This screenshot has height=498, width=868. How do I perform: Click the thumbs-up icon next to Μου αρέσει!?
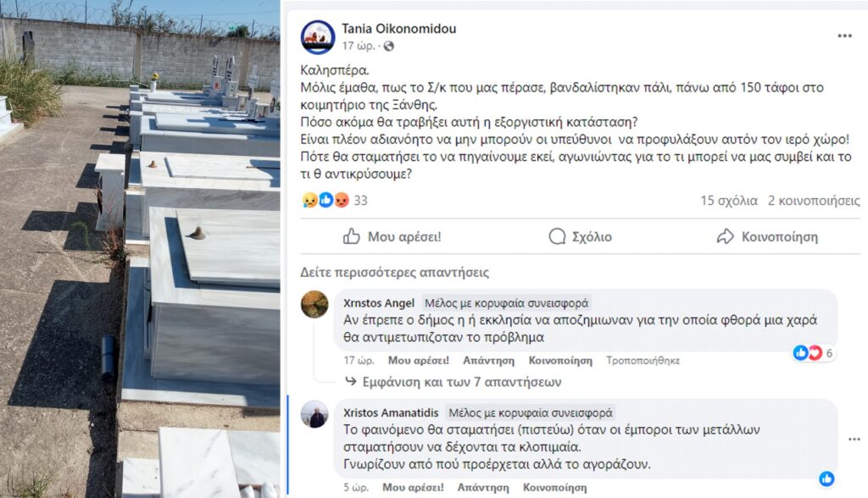(x=352, y=237)
